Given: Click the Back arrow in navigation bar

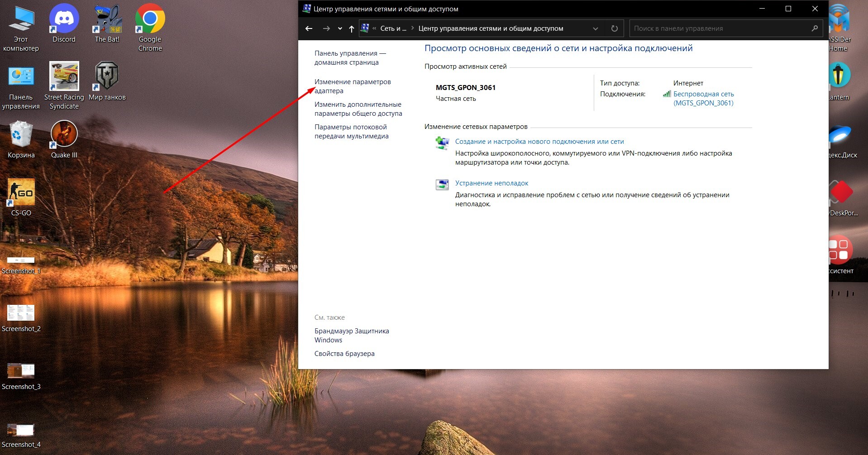Looking at the screenshot, I should click(x=309, y=28).
